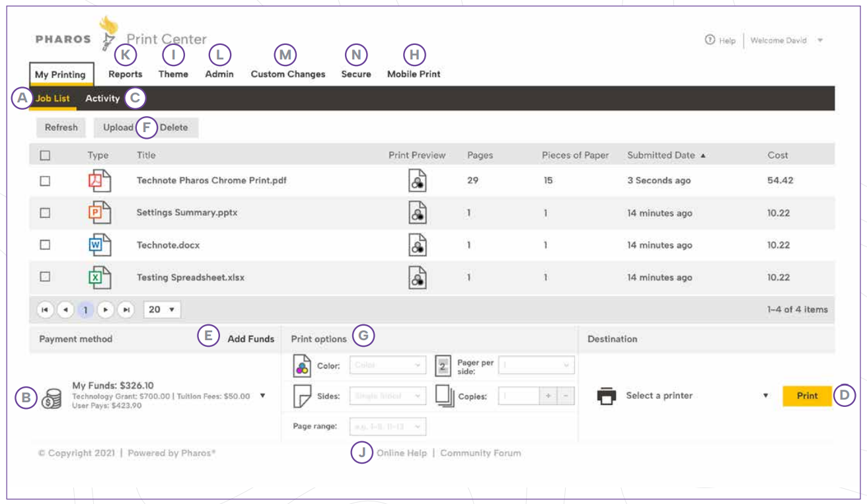Switch to the Activity tab
The image size is (867, 504).
[102, 98]
